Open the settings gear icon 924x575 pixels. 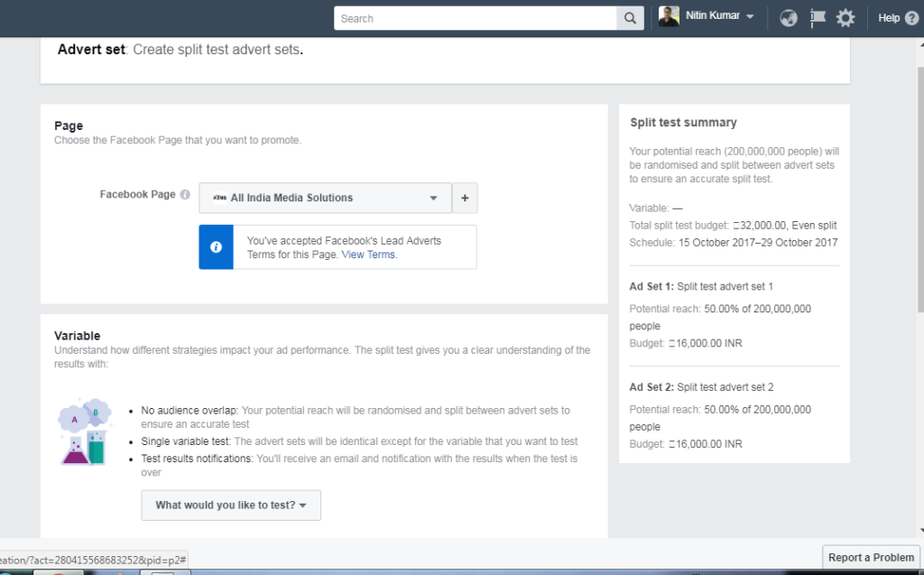[845, 18]
